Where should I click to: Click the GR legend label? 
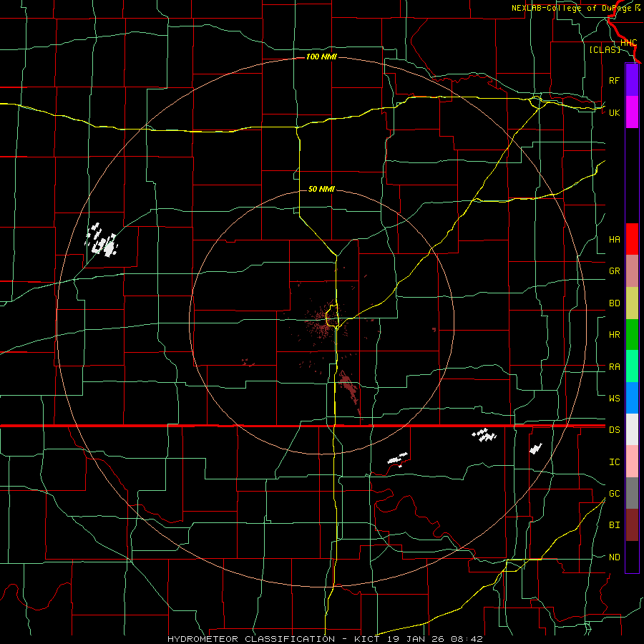(x=614, y=270)
